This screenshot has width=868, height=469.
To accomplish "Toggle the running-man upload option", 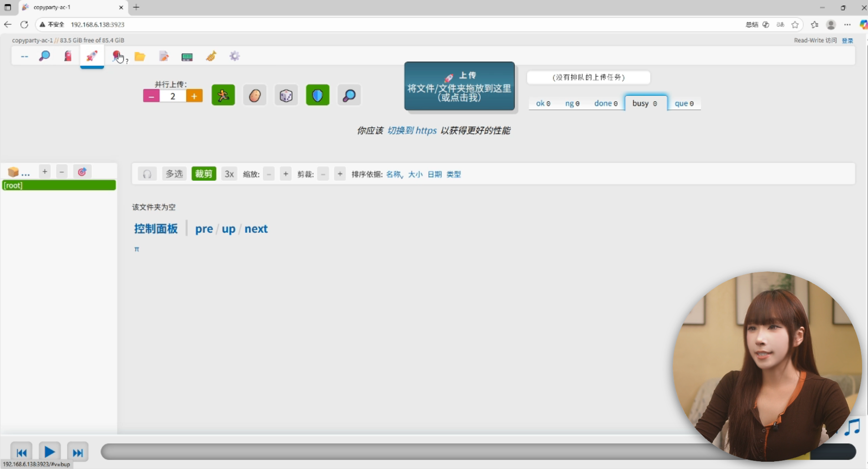I will coord(223,95).
